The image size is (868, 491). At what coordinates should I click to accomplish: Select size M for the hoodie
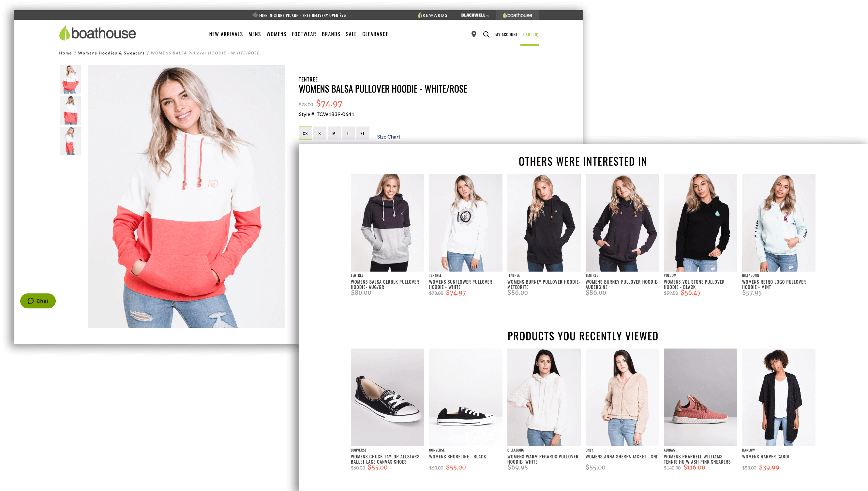click(x=334, y=133)
